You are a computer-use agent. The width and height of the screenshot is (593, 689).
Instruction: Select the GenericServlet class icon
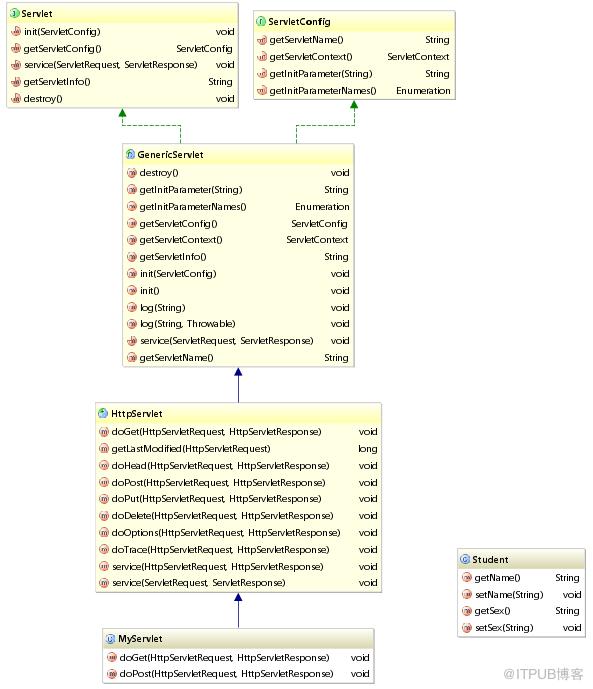point(130,154)
